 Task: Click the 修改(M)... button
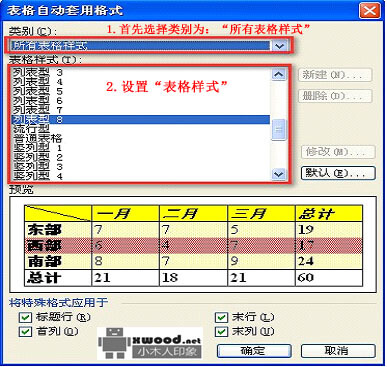(338, 152)
